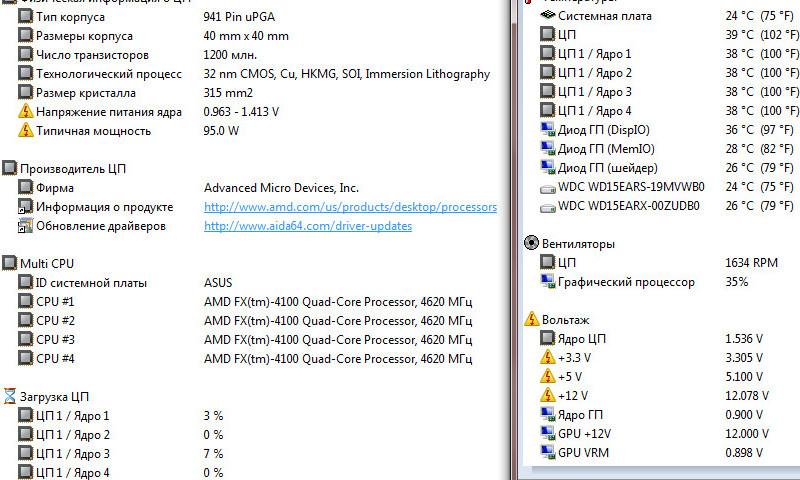800x480 pixels.
Task: Click the motherboard icon for Системная плата
Action: pyautogui.click(x=547, y=16)
